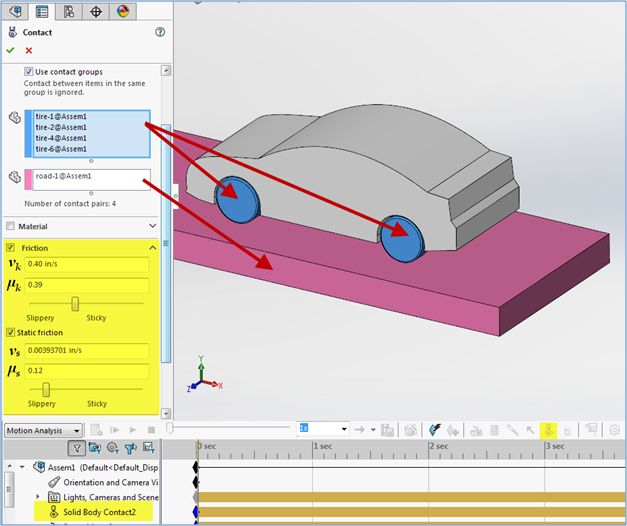Toggle the Friction checkbox

point(10,248)
